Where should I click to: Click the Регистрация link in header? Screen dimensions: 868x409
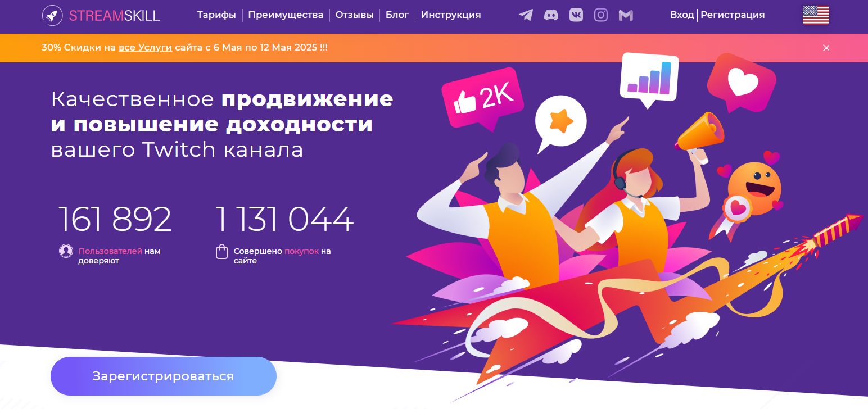(733, 15)
